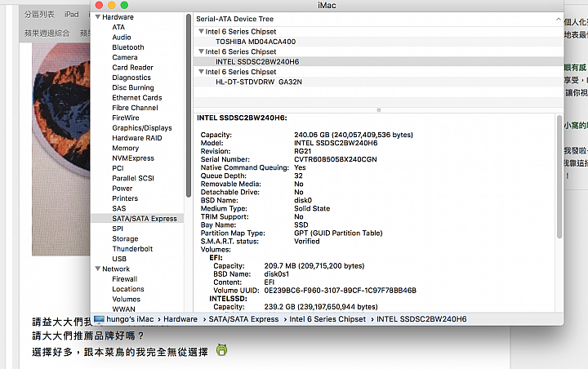
Task: Collapse the Hardware section in sidebar
Action: [97, 17]
